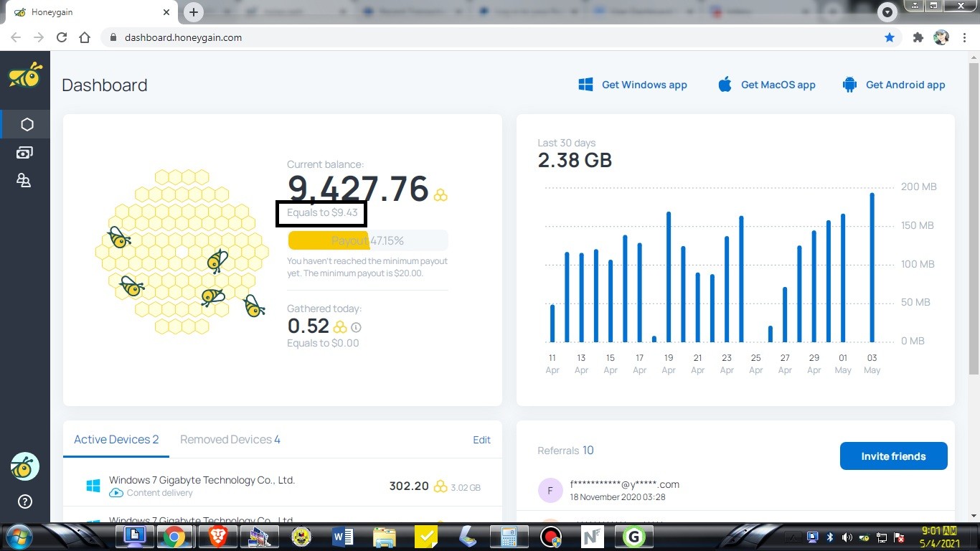Click the 19 Apr bar in the chart
The height and width of the screenshot is (551, 980).
[x=669, y=277]
